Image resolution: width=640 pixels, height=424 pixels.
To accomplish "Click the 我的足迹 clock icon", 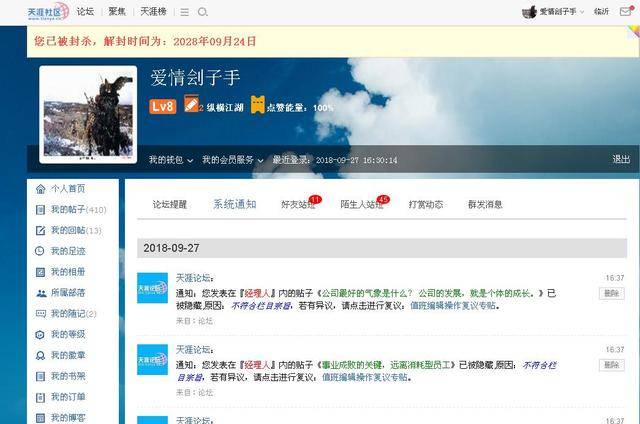I will click(x=40, y=251).
